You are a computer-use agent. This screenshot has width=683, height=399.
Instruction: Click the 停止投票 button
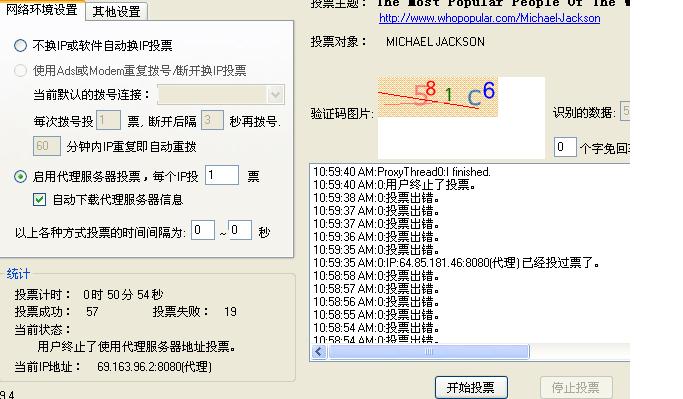pyautogui.click(x=576, y=387)
